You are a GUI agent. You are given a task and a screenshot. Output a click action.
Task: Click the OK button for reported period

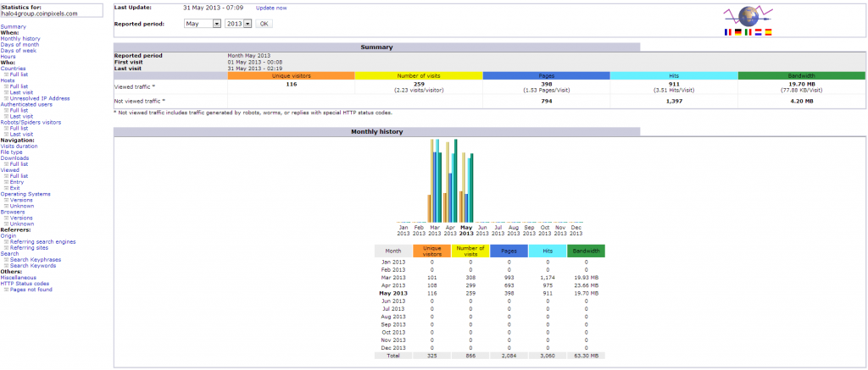pos(264,24)
